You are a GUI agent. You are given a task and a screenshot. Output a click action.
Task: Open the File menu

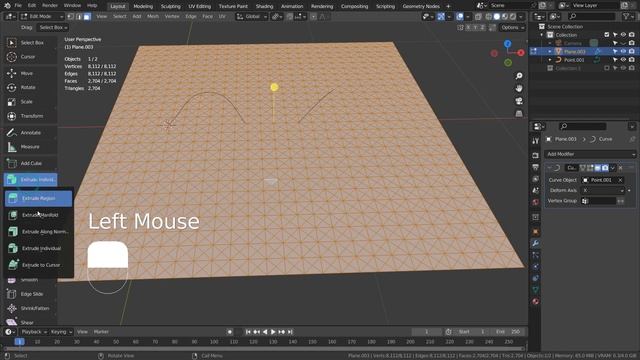[x=18, y=6]
